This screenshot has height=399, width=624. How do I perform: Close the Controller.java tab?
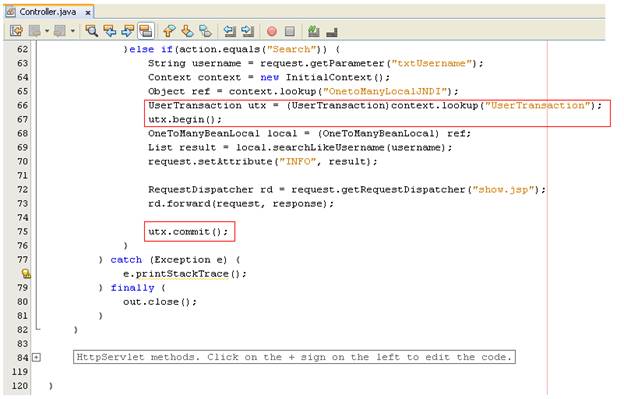[88, 13]
